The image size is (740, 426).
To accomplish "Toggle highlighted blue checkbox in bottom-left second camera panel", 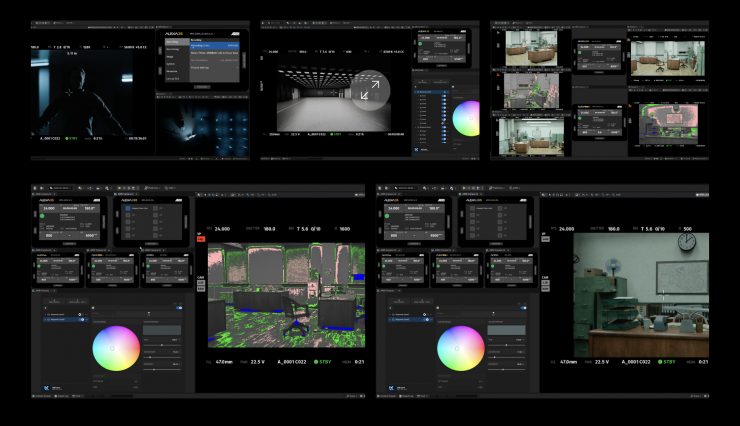I will click(x=128, y=208).
